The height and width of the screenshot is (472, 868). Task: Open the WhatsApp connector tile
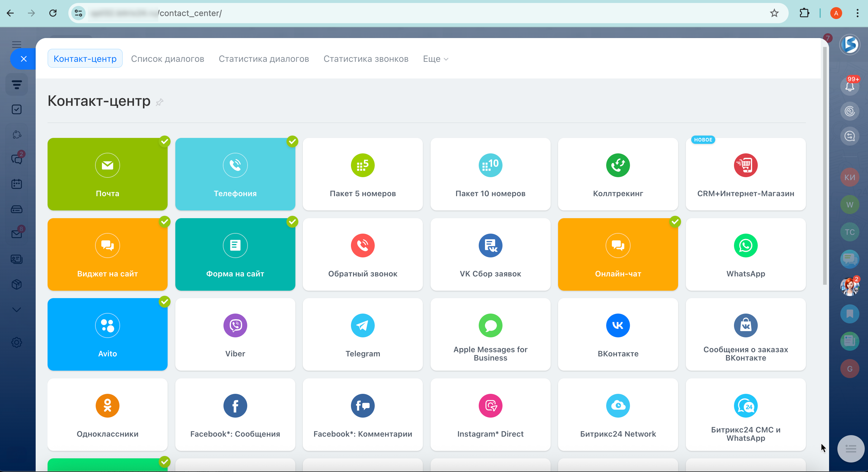(x=745, y=254)
